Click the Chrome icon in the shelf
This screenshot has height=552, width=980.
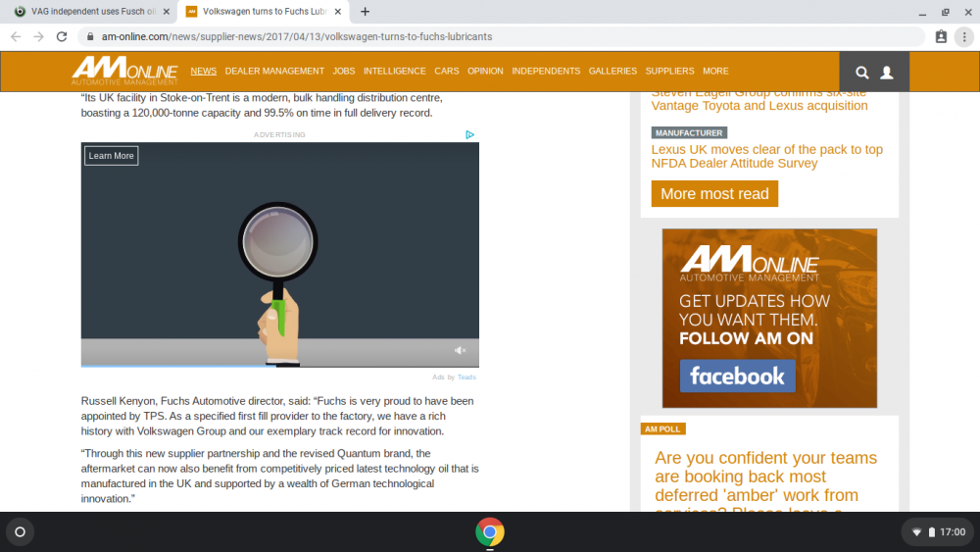(x=489, y=532)
